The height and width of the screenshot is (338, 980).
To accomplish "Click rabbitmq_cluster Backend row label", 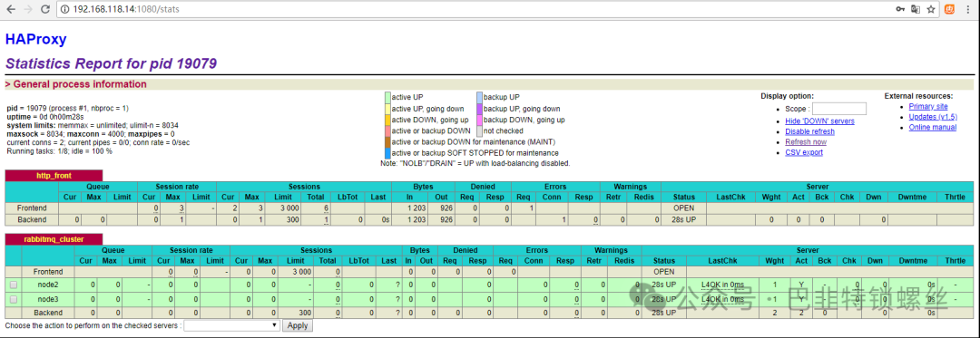I will (x=47, y=312).
